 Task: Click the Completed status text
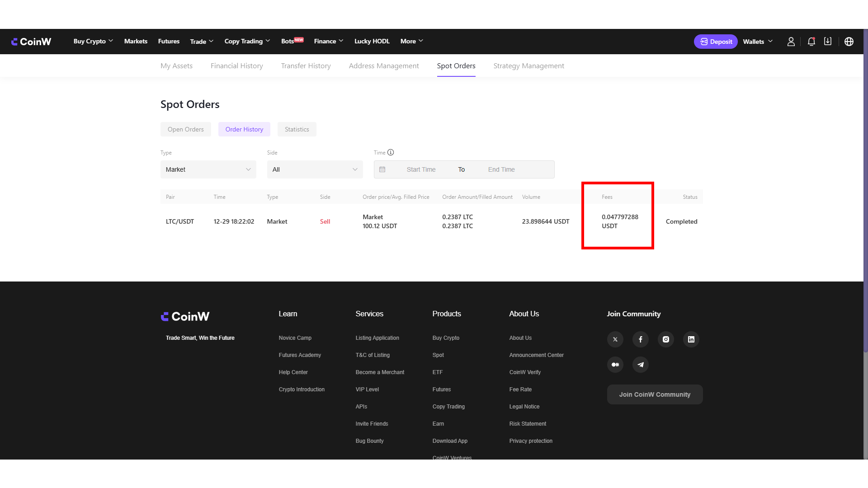(682, 221)
